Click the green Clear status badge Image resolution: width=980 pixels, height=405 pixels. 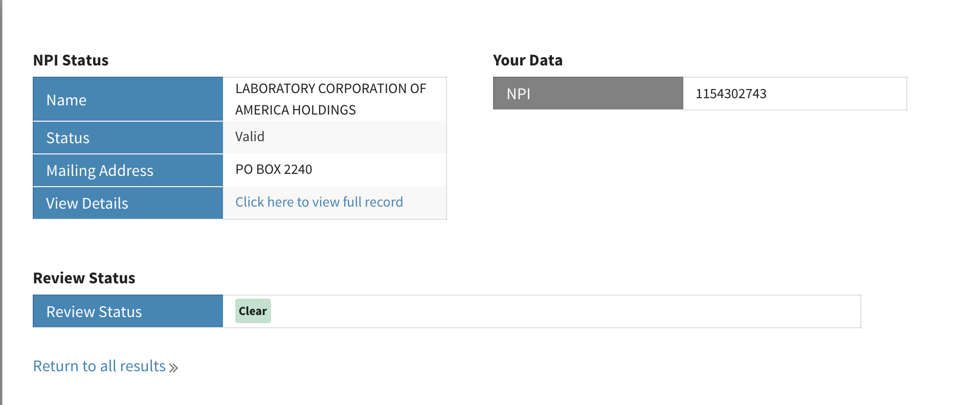253,311
